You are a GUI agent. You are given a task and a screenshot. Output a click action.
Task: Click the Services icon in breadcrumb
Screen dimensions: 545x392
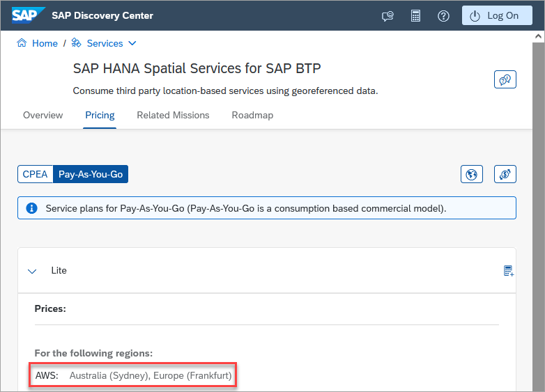click(76, 42)
